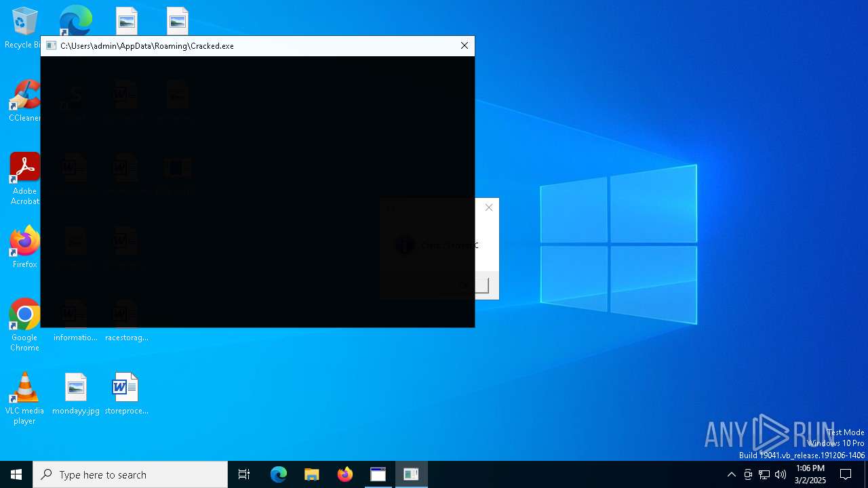Launch Adobe Acrobat from the desktop
The height and width of the screenshot is (488, 868).
[x=24, y=179]
